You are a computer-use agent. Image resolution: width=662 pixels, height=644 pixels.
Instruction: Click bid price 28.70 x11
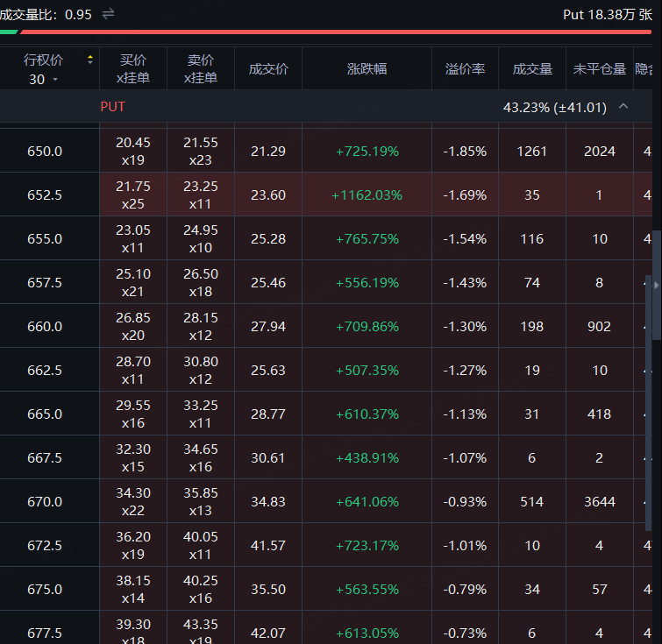click(133, 370)
